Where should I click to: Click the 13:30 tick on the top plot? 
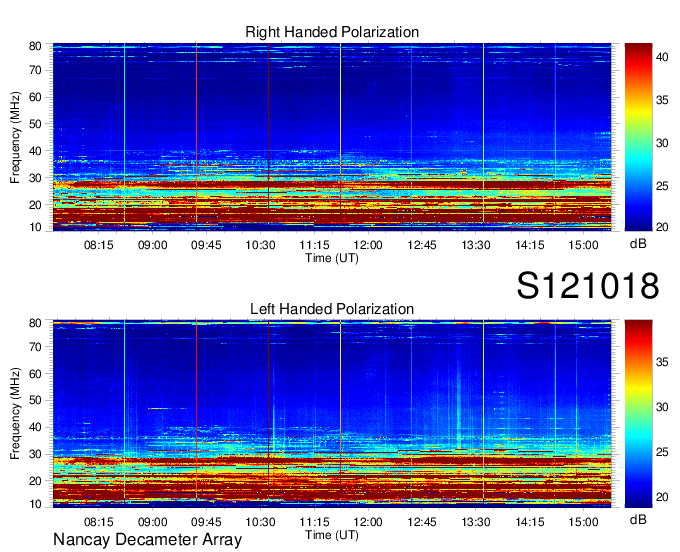click(x=476, y=245)
